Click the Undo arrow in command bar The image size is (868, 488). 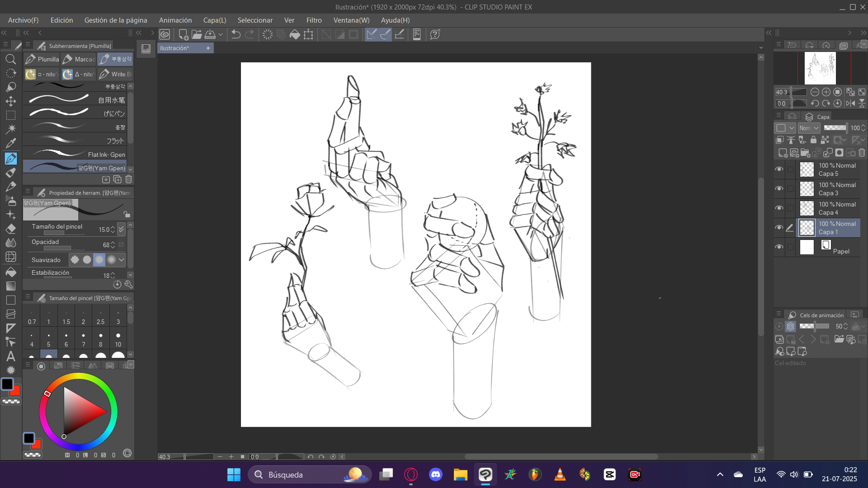[236, 34]
